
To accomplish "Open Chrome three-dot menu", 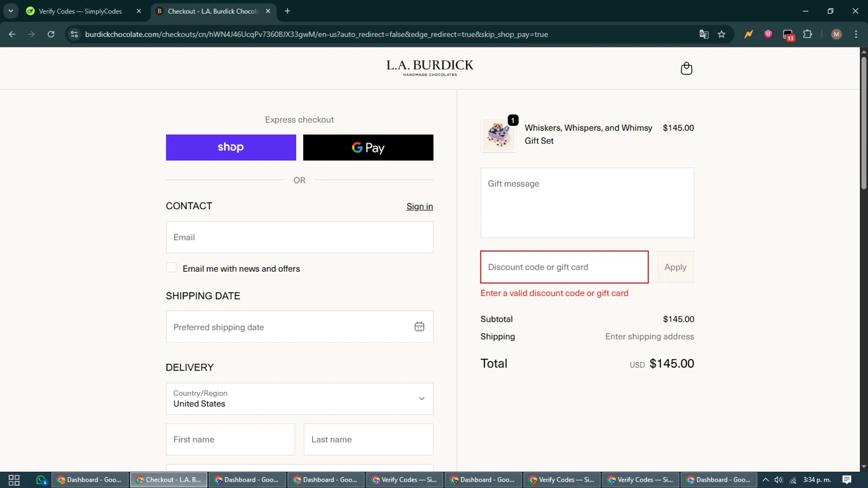I will pos(856,34).
